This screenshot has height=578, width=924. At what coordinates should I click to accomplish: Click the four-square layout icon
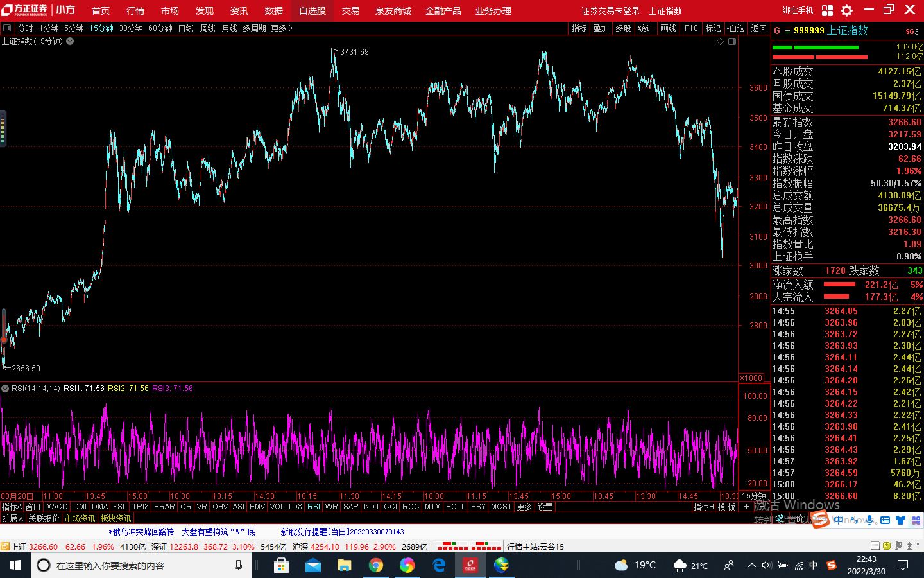tap(827, 10)
